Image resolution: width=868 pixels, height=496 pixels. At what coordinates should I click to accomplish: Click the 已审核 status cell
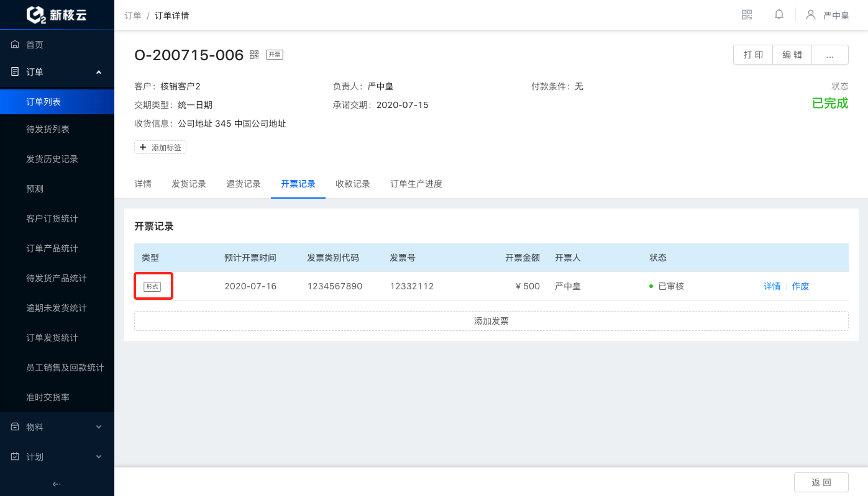point(667,286)
